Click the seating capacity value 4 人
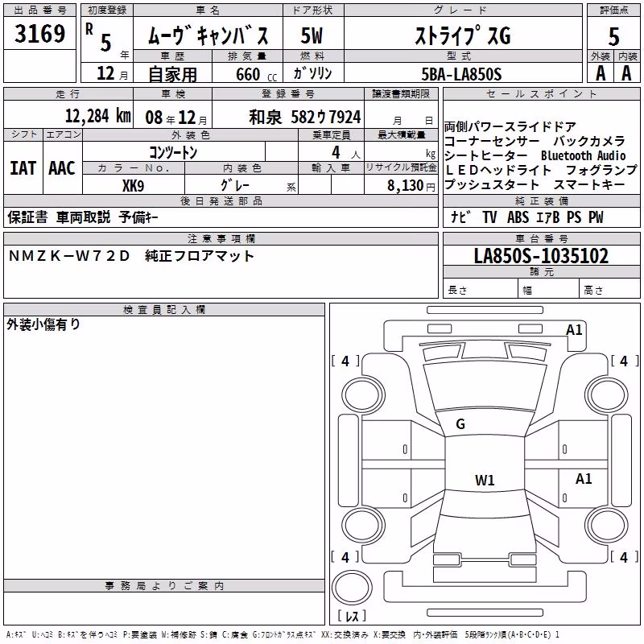Viewport: 644px width, 644px height. tap(345, 153)
